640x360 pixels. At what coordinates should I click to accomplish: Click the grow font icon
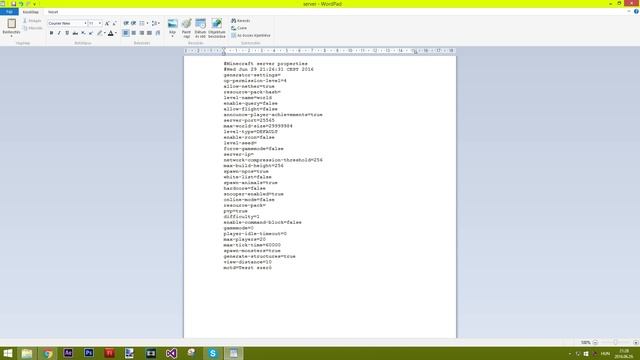click(107, 23)
